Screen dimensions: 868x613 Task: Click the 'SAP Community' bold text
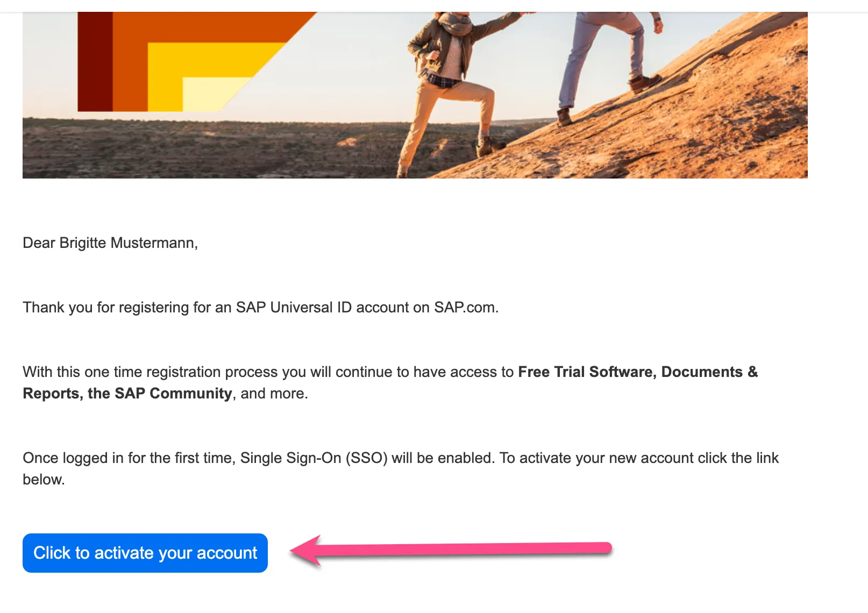point(171,393)
